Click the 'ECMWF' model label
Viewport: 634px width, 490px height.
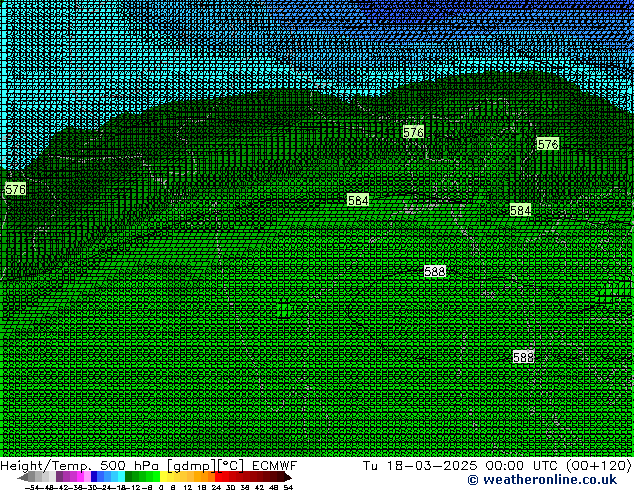point(275,465)
